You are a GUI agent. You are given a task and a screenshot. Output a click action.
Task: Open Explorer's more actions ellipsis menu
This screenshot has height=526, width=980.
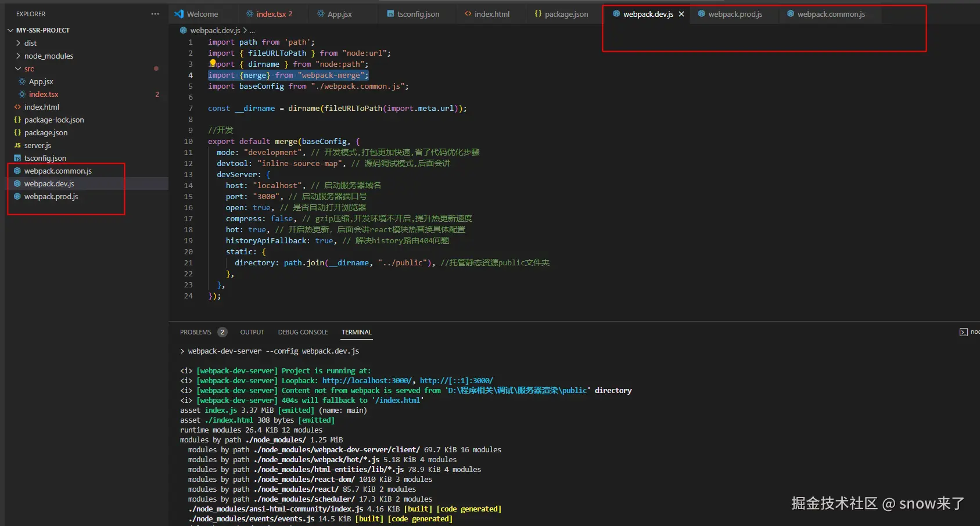pos(155,14)
